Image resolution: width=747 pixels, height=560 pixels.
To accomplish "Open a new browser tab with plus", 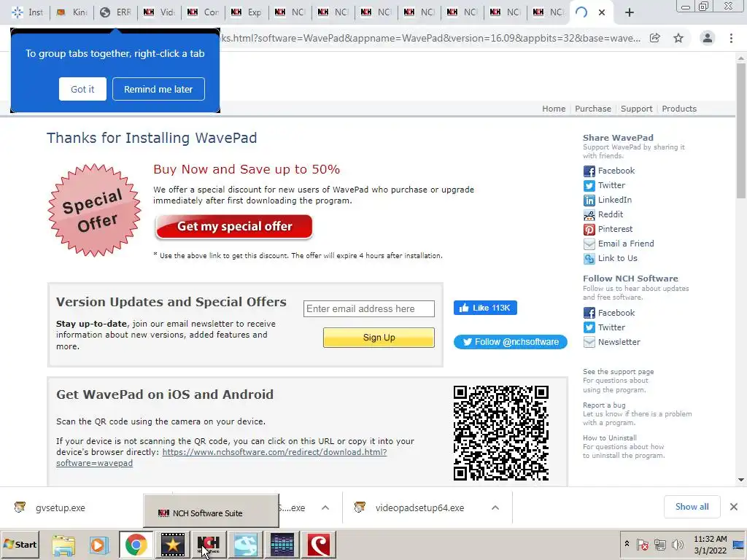I will click(630, 12).
